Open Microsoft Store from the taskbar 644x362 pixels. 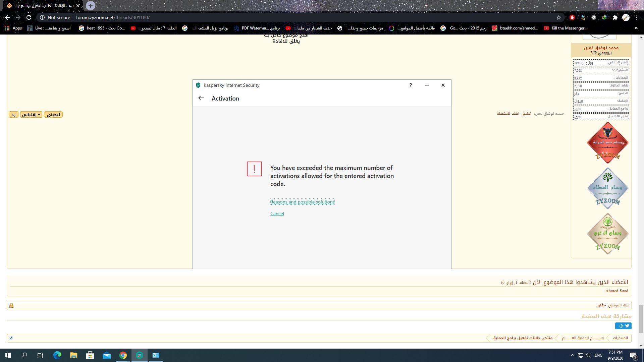(90, 355)
